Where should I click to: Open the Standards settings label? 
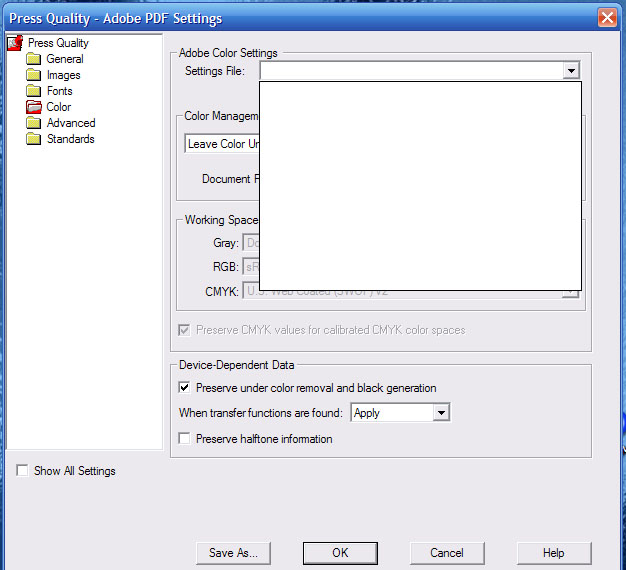pyautogui.click(x=71, y=139)
